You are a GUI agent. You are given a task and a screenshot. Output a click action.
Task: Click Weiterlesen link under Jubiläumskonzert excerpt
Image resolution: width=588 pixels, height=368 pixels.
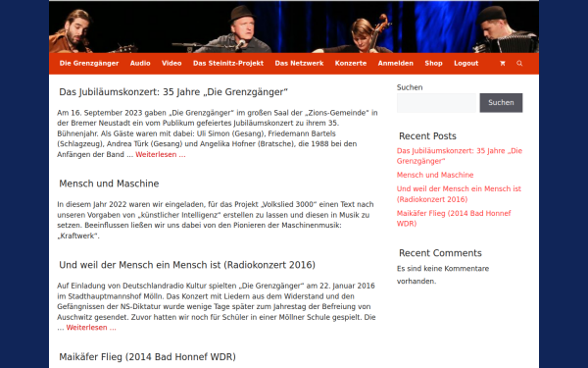(161, 155)
